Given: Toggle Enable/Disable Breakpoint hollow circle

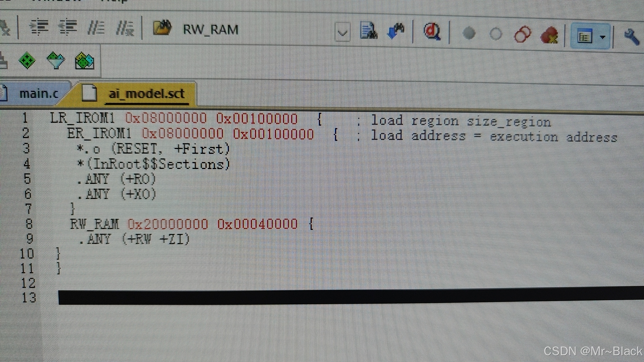Looking at the screenshot, I should 495,34.
